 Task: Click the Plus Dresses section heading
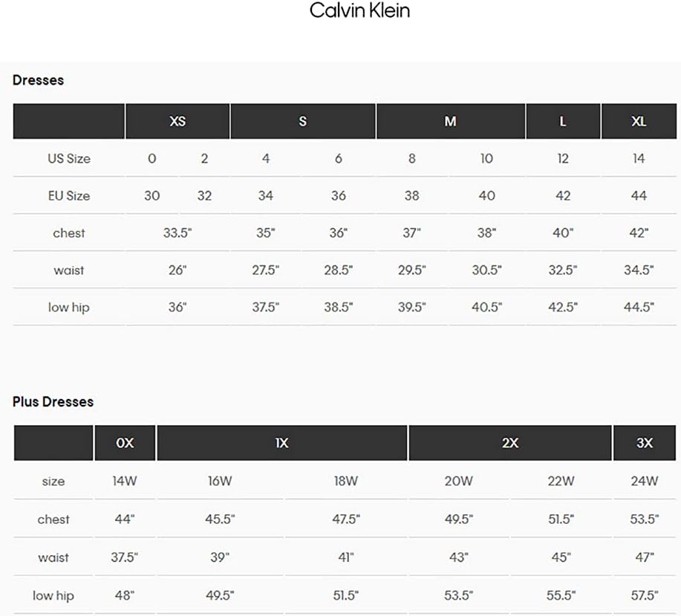point(53,402)
